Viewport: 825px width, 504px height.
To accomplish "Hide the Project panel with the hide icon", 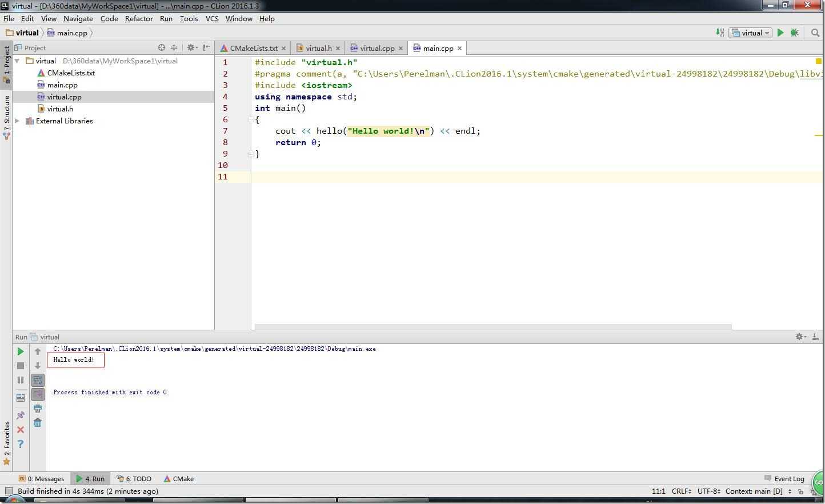I will coord(207,48).
